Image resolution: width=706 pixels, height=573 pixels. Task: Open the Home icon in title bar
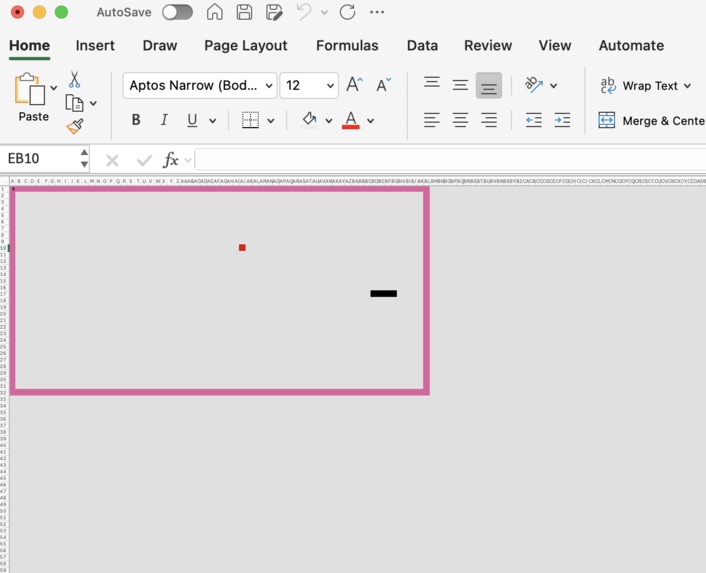(x=215, y=12)
